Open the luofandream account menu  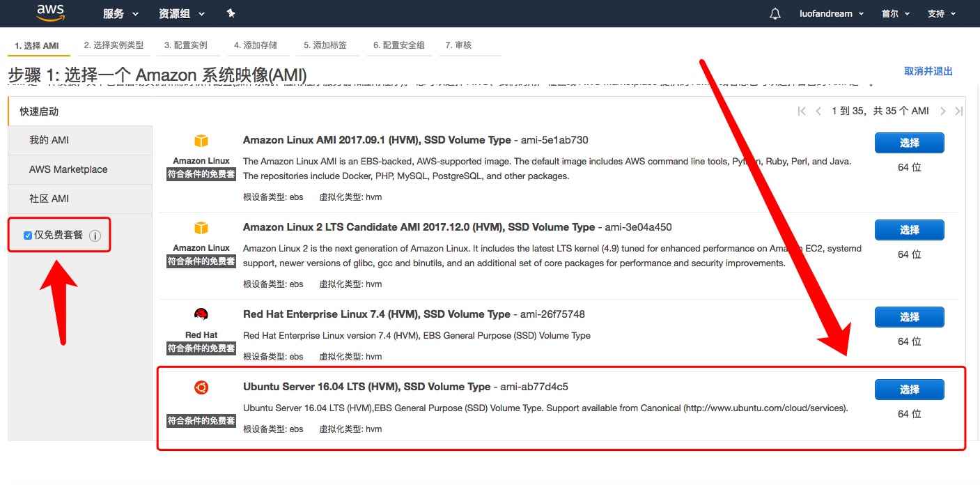click(x=832, y=14)
